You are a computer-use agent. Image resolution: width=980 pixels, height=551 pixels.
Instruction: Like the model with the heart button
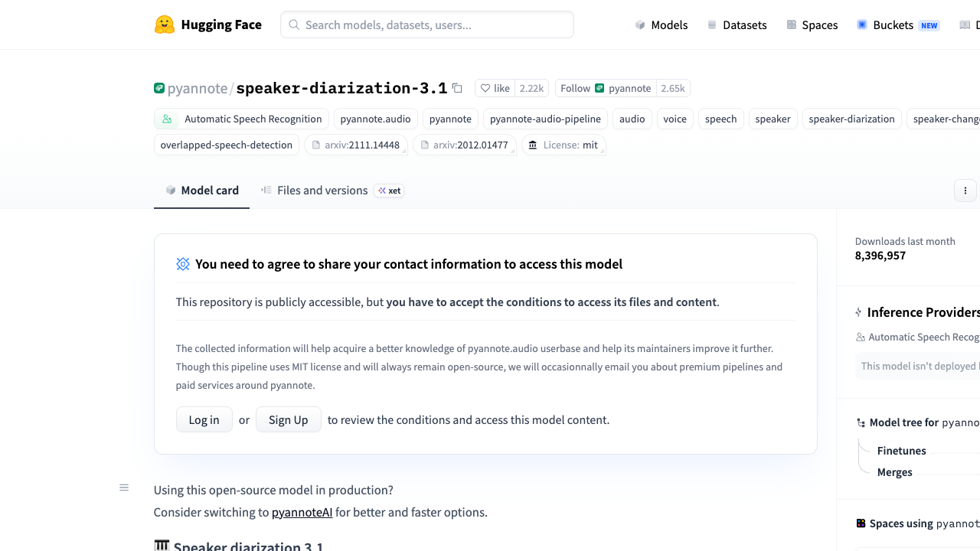click(x=495, y=88)
